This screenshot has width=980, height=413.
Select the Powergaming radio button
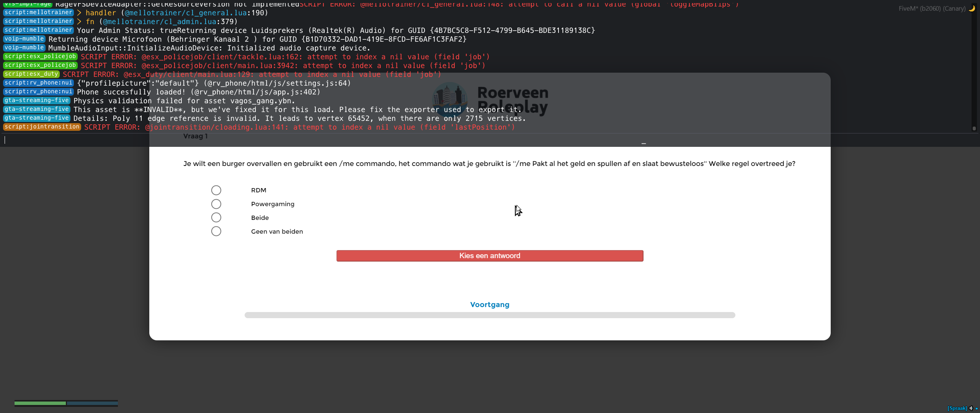tap(216, 204)
